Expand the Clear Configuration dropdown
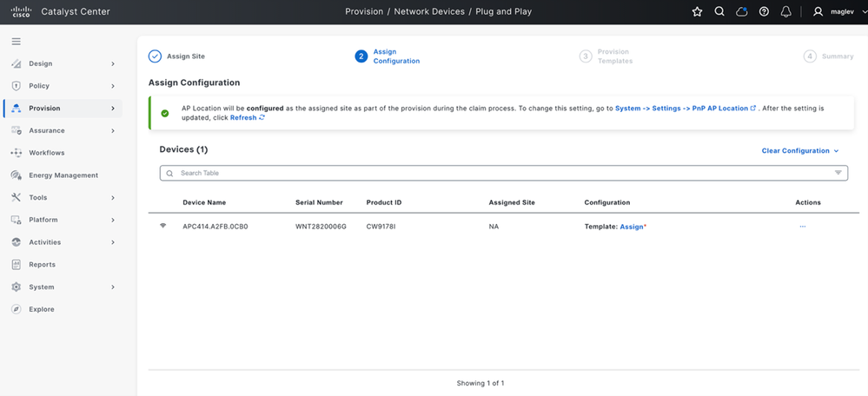 [800, 150]
